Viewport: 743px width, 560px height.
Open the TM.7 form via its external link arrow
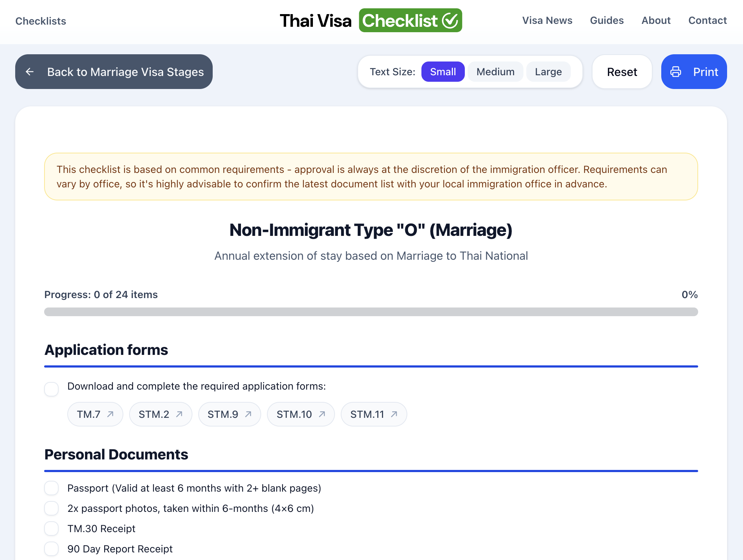pyautogui.click(x=110, y=414)
